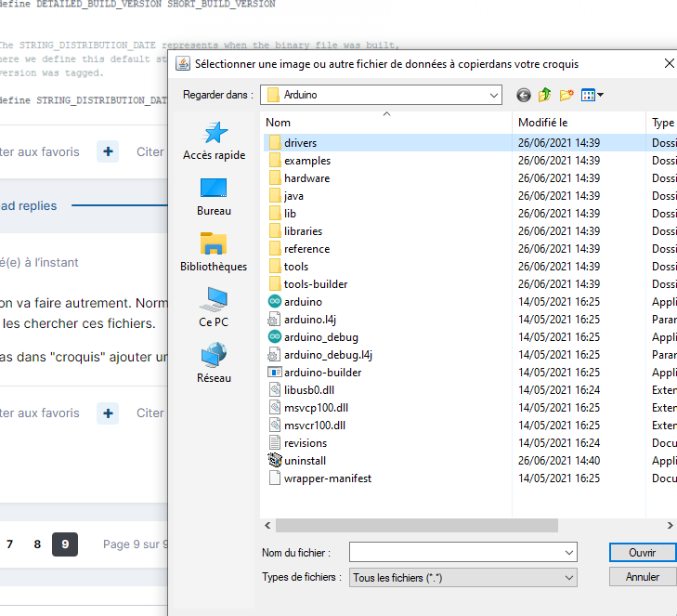The width and height of the screenshot is (677, 616).
Task: Select the tools-builder folder icon
Action: (x=275, y=284)
